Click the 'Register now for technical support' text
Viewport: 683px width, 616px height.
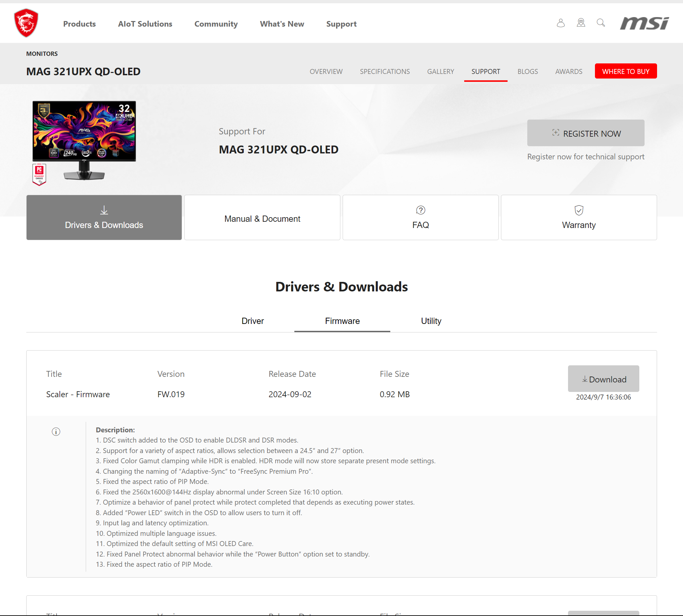[x=585, y=157]
